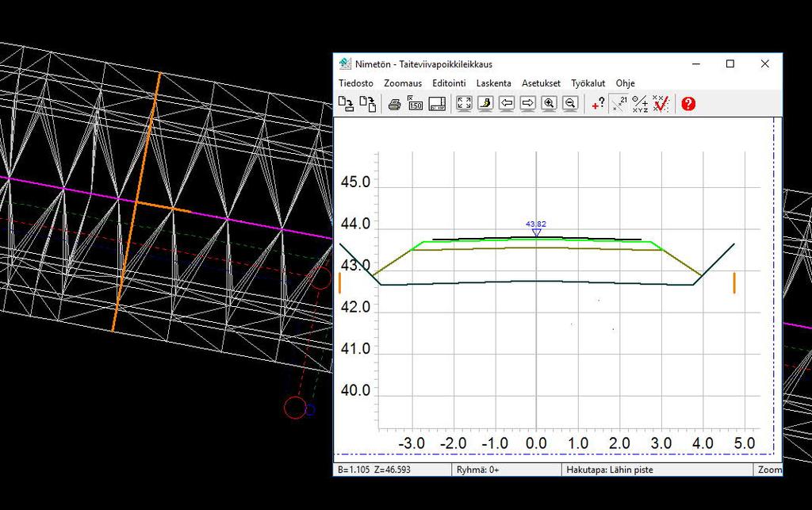Click the 45.0 vertical axis label

355,182
